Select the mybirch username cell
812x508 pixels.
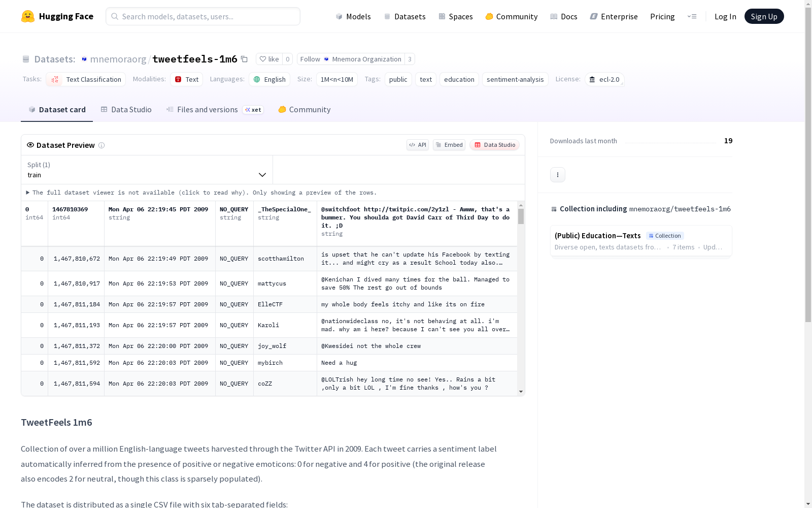click(285, 363)
